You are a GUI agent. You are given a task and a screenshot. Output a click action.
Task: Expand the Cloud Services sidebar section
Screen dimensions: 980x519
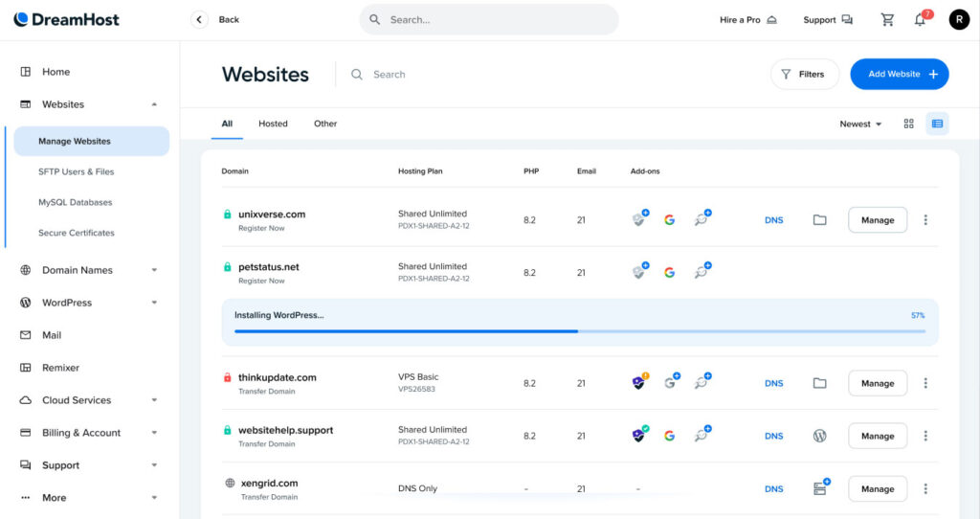point(154,400)
